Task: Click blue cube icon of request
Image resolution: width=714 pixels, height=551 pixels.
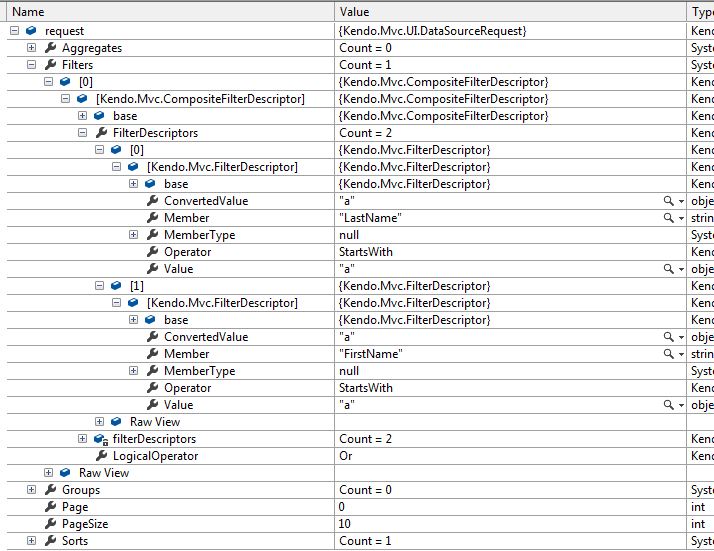Action: tap(31, 31)
